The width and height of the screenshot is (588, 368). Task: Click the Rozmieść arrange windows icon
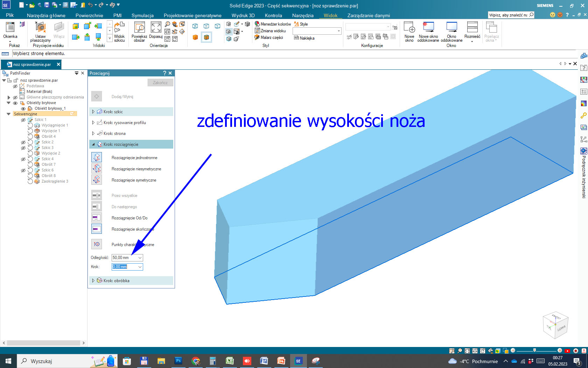click(x=472, y=27)
